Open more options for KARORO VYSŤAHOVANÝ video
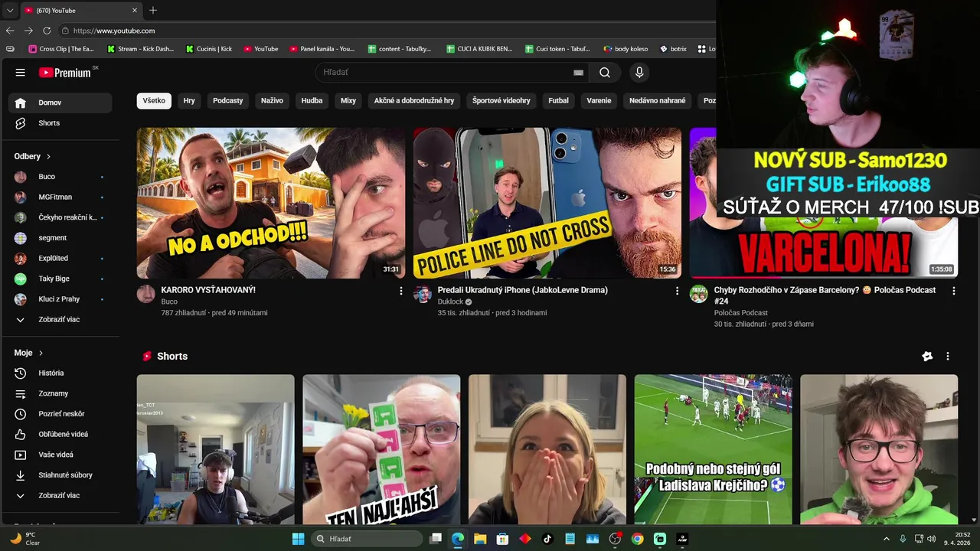The image size is (980, 551). [x=400, y=291]
